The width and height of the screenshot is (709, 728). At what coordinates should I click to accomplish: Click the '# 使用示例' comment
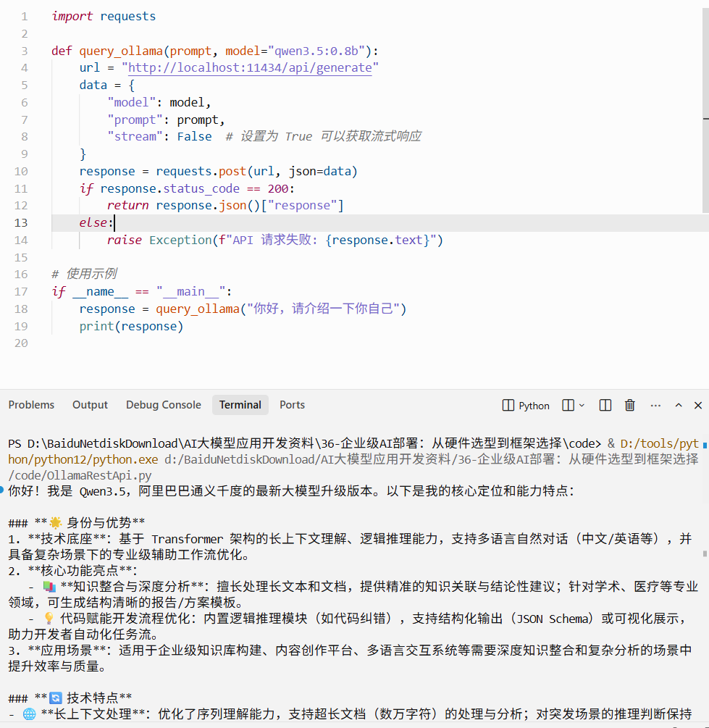coord(84,274)
